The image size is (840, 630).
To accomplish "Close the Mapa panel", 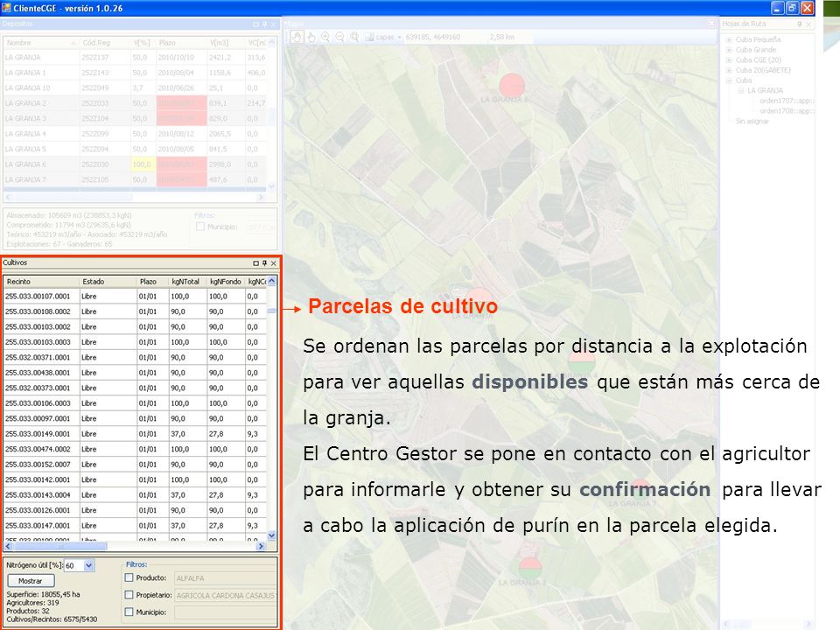I will 710,24.
